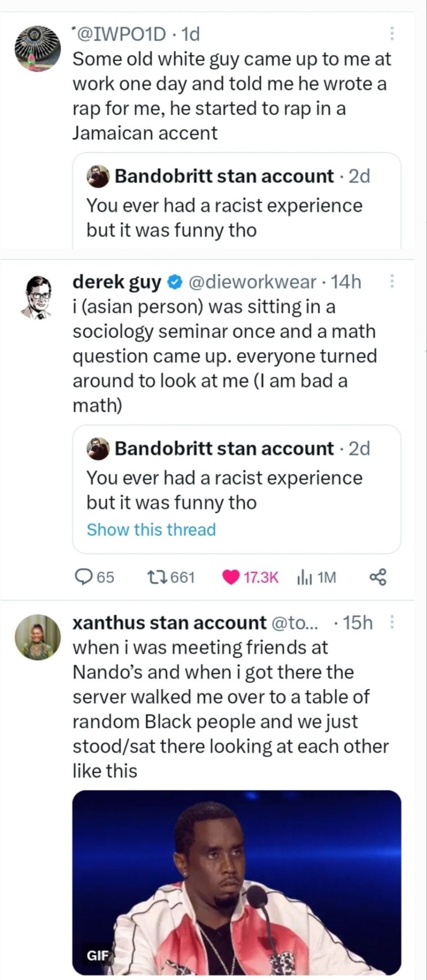Open three-dot menu on @IWPO1D tweet
This screenshot has height=980, width=427.
coord(392,34)
